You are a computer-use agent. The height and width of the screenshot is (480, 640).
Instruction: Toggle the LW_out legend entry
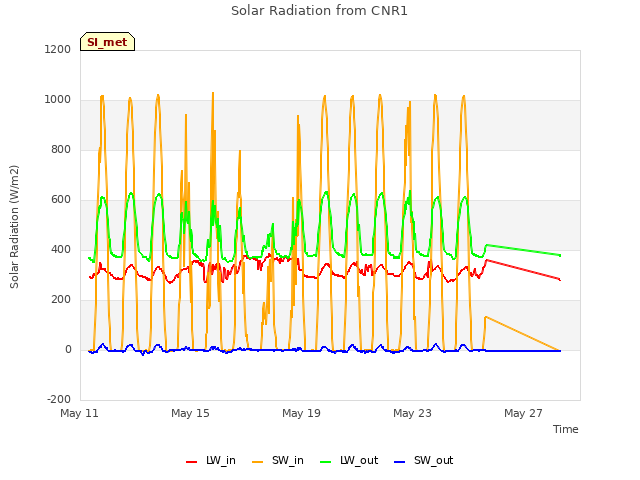[x=349, y=461]
